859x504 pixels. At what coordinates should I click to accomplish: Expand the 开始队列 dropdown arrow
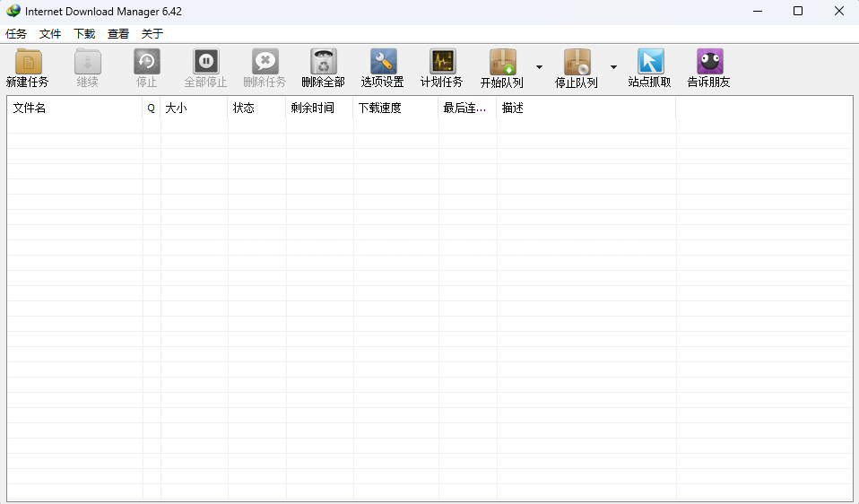(x=539, y=67)
